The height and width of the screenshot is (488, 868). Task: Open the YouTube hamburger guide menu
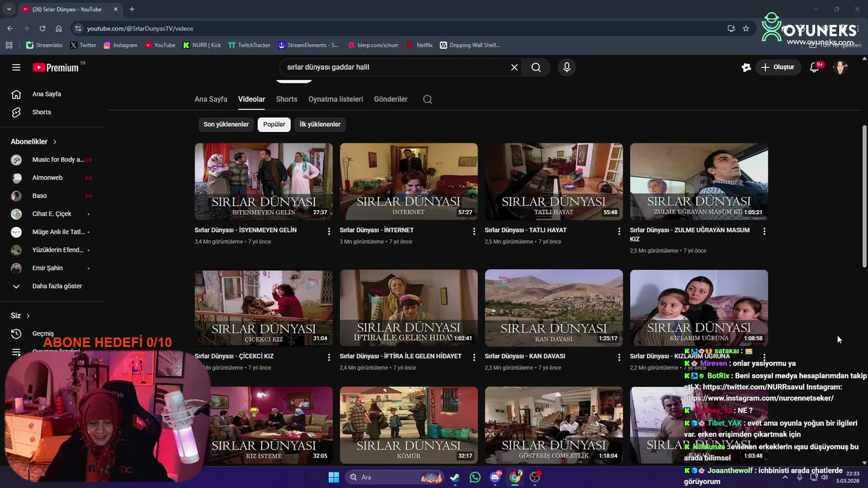(x=16, y=67)
